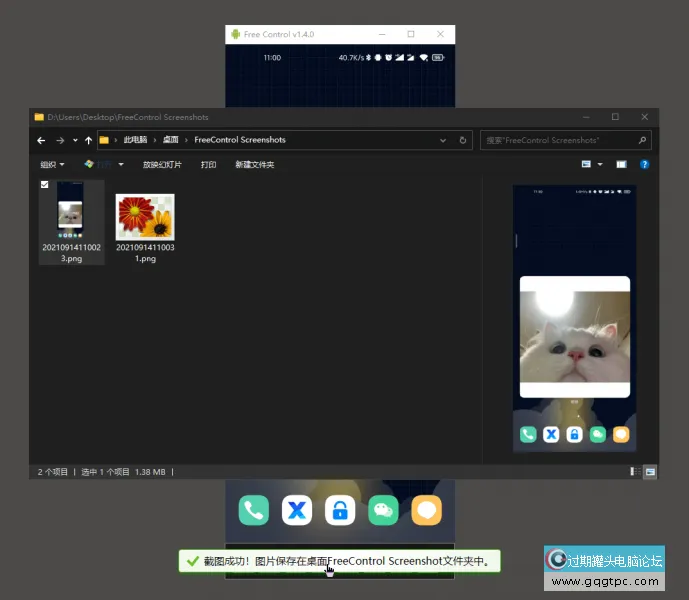Open the Messages app in Free Control dock

(x=427, y=510)
